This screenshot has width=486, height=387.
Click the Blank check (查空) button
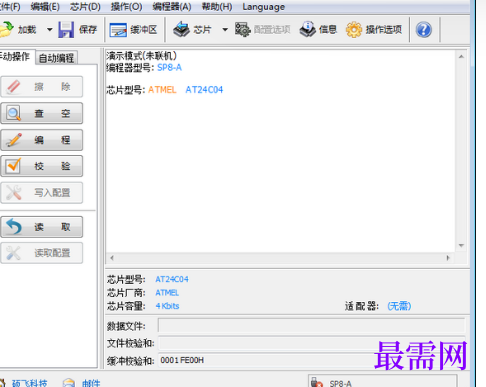42,113
